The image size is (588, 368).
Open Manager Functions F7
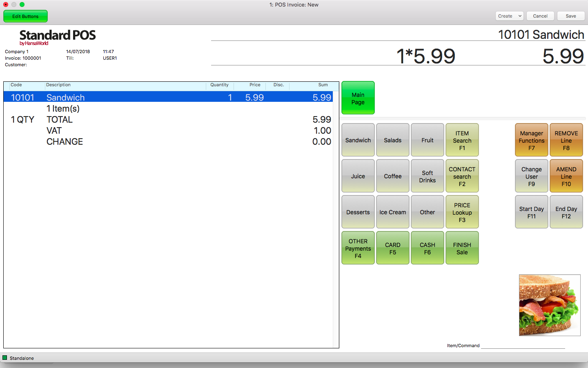click(531, 140)
